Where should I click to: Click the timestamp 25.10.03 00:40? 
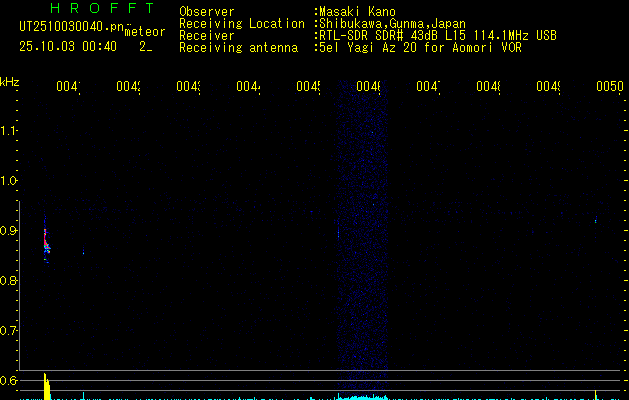(68, 47)
